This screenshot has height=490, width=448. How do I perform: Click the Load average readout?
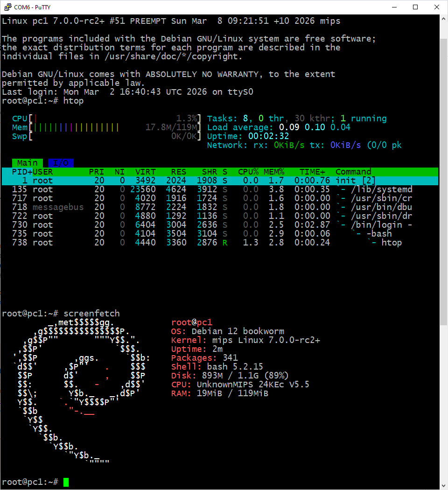coord(279,127)
